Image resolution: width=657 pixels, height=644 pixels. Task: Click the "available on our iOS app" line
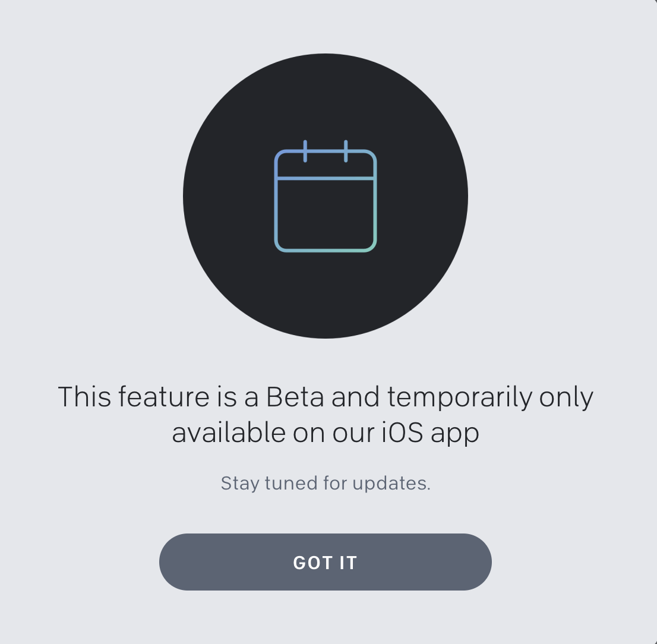click(x=326, y=433)
